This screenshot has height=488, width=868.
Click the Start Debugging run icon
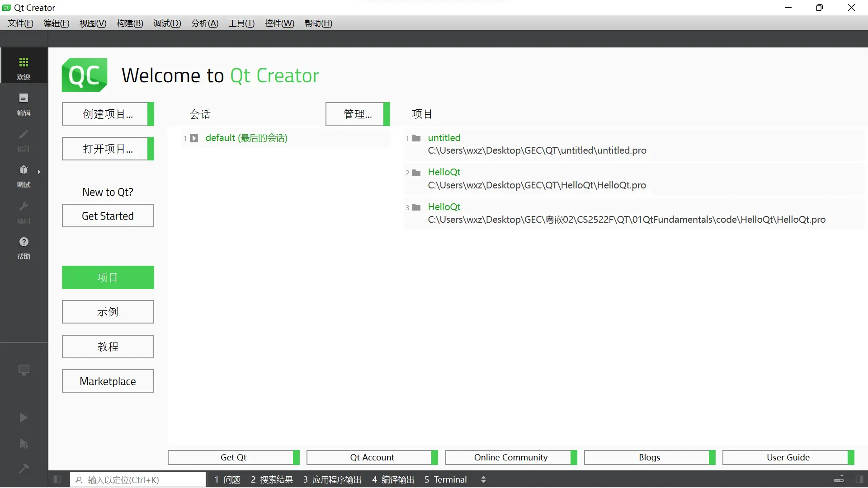tap(24, 444)
